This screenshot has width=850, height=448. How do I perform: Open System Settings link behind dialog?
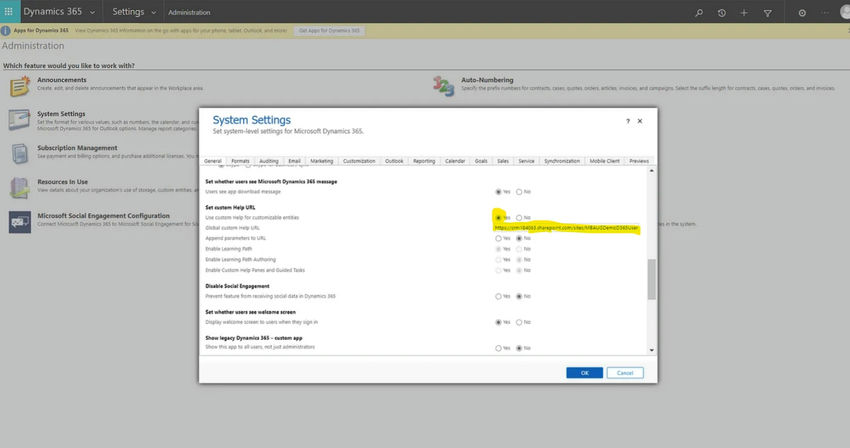[x=61, y=114]
